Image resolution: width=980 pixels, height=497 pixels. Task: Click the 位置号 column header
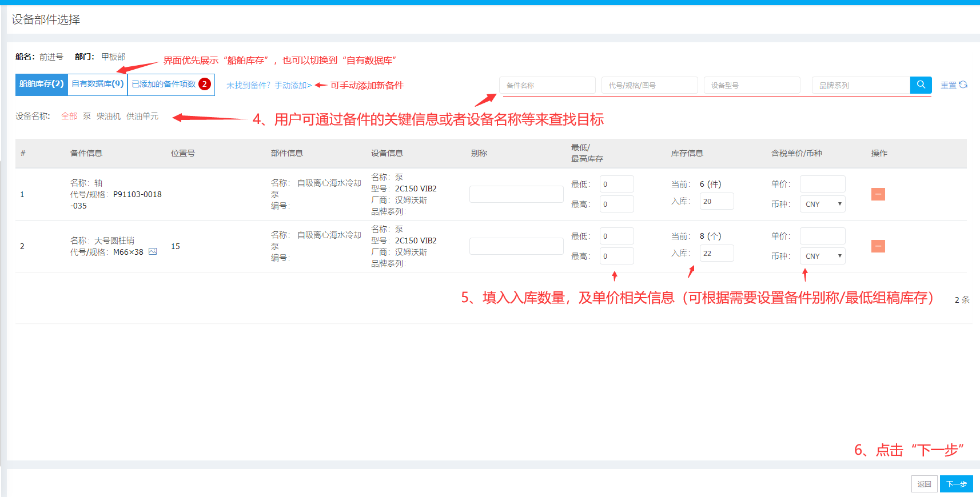tap(183, 153)
